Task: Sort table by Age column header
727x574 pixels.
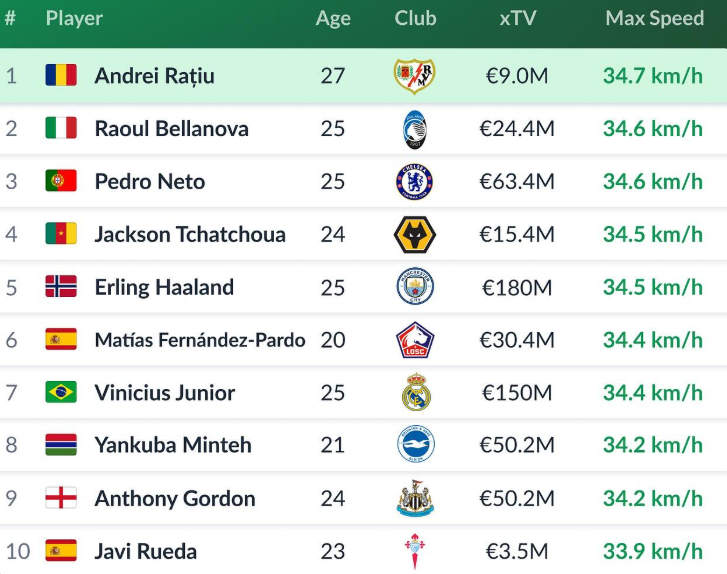Action: click(x=333, y=19)
